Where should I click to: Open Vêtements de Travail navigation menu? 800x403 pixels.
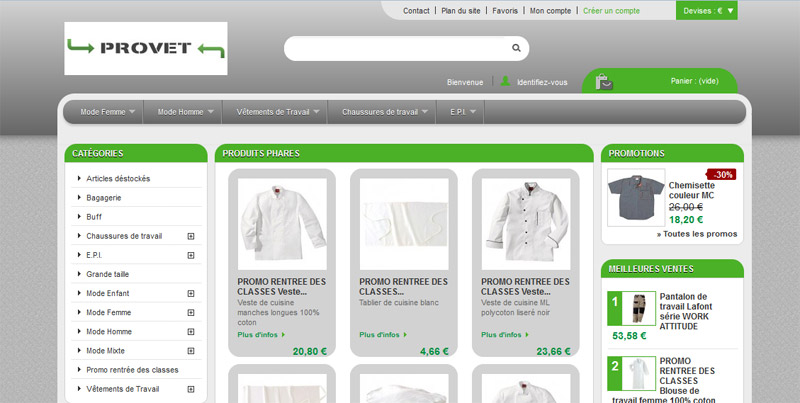tap(278, 112)
